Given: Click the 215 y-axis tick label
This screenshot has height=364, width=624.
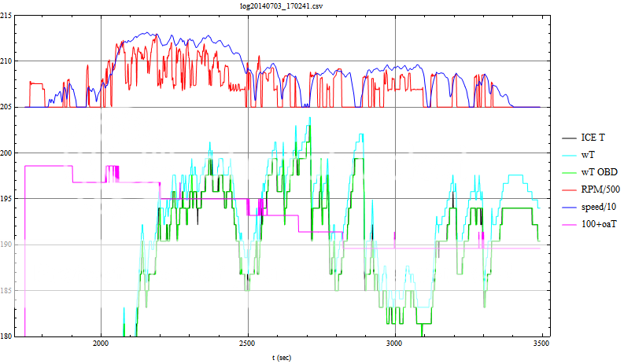Looking at the screenshot, I should tap(6, 16).
